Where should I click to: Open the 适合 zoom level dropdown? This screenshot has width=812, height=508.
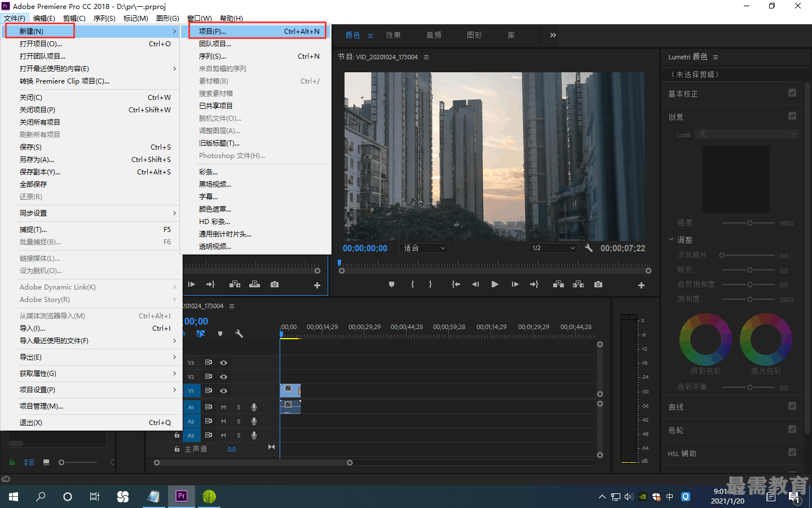pyautogui.click(x=423, y=248)
